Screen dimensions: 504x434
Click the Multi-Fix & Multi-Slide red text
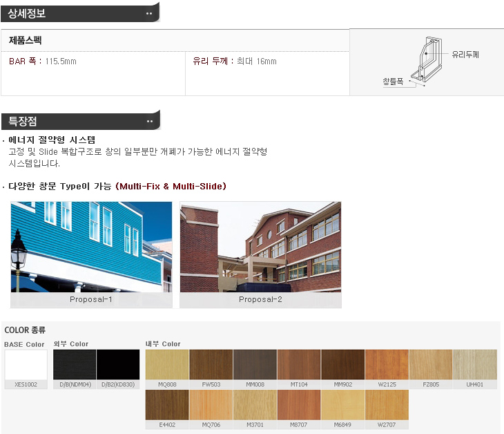click(x=171, y=187)
